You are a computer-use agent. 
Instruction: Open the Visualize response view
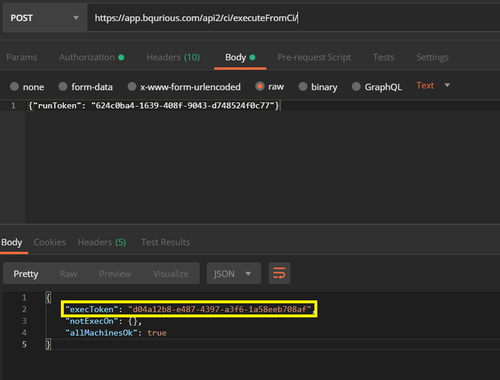coord(171,274)
